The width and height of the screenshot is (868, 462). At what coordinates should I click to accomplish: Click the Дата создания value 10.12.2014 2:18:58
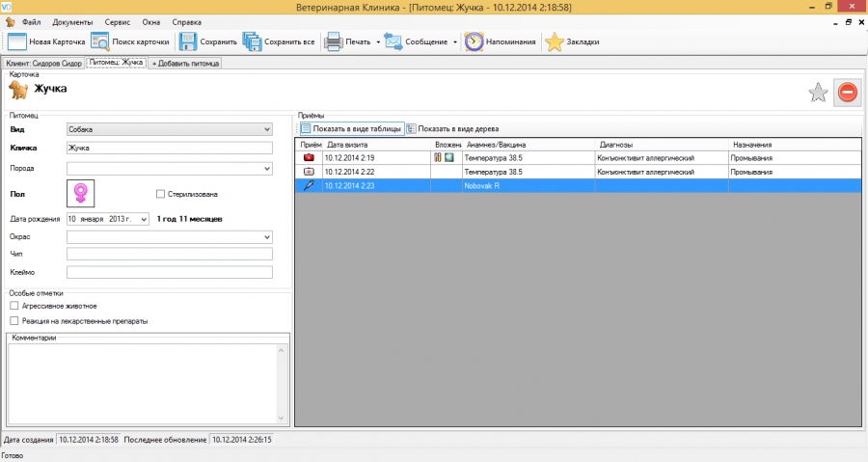click(89, 440)
